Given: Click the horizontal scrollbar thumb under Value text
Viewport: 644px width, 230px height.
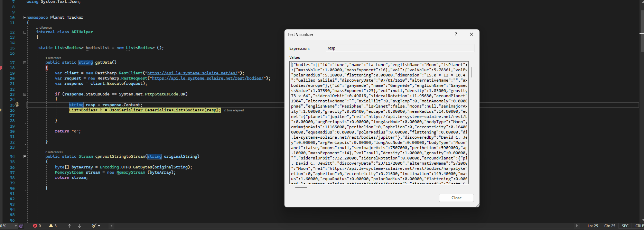Looking at the screenshot, I should pyautogui.click(x=301, y=187).
